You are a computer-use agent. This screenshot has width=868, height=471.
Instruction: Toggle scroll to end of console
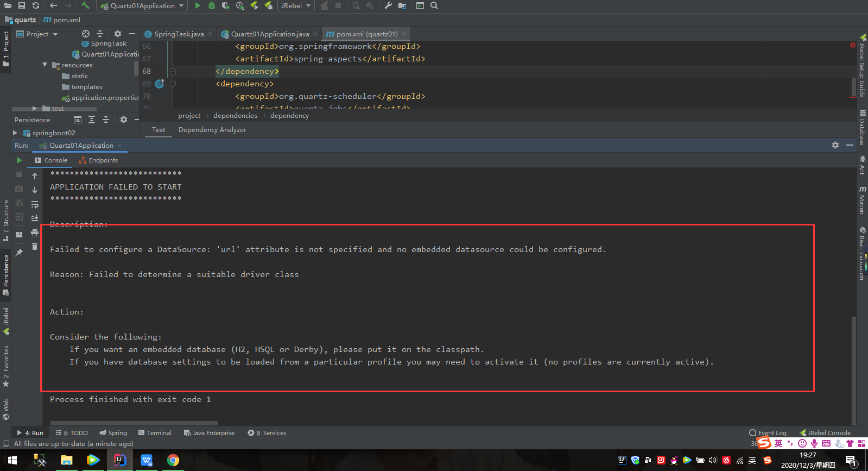[x=35, y=218]
